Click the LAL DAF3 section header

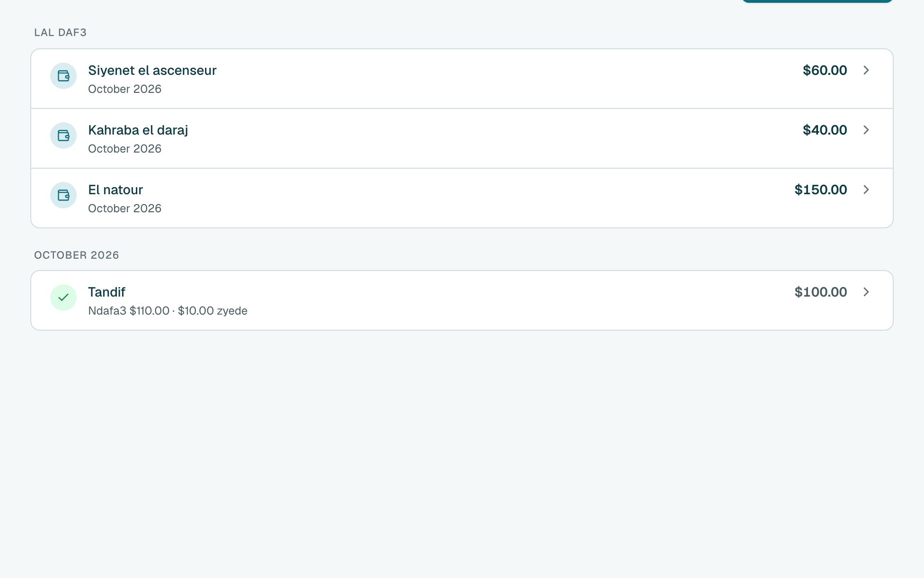tap(60, 32)
